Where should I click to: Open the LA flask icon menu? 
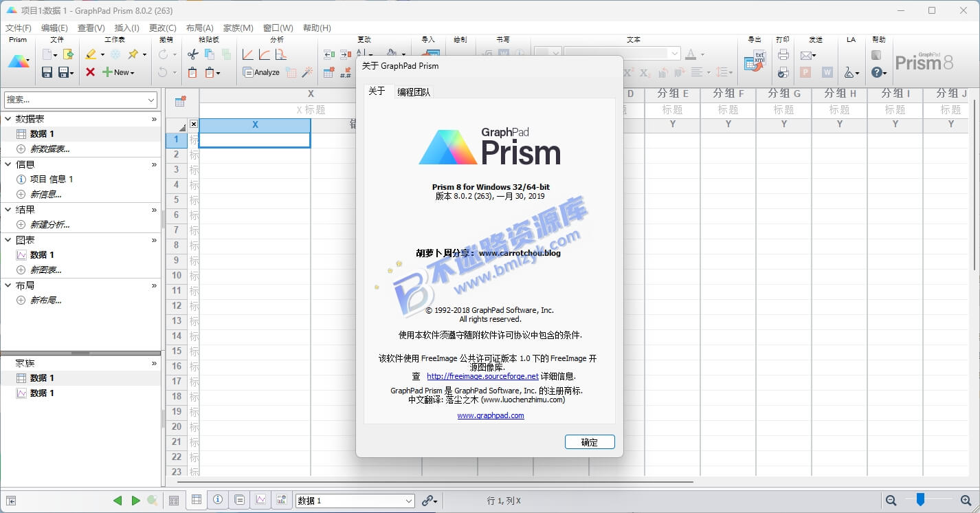pyautogui.click(x=851, y=72)
